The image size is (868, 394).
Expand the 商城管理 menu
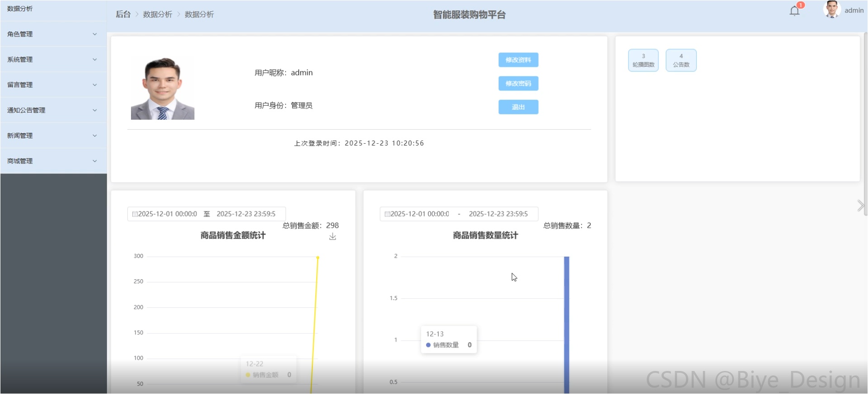pos(53,160)
